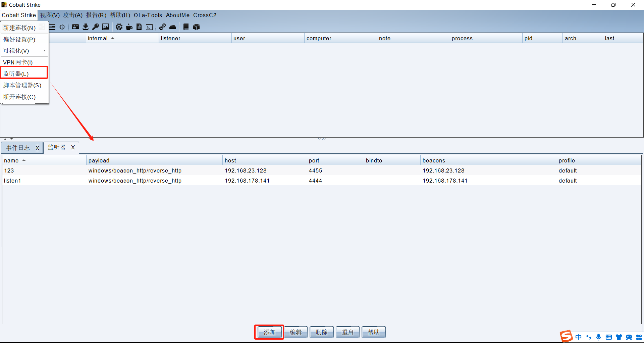
Task: Click the gear payload generator icon
Action: click(119, 27)
